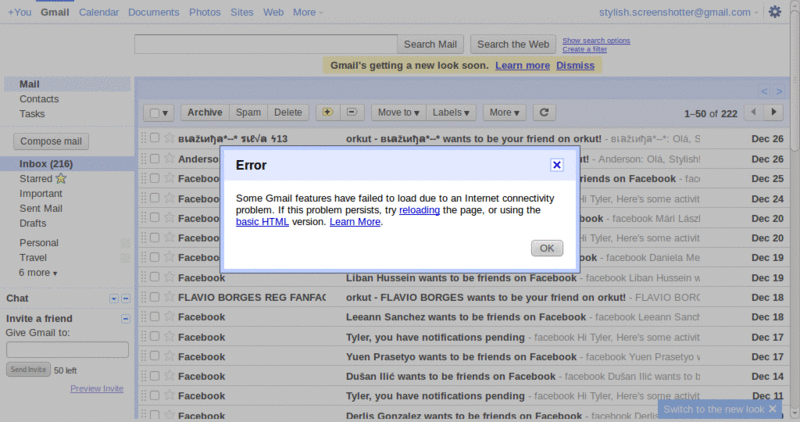Open the basic HTML version link
The width and height of the screenshot is (800, 422).
pyautogui.click(x=262, y=221)
